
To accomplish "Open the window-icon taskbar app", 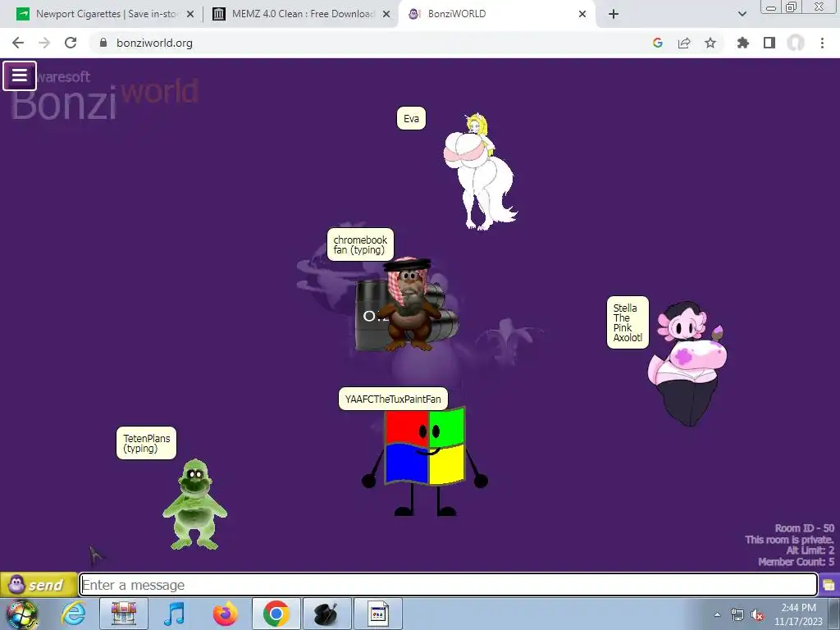I will pos(377,614).
